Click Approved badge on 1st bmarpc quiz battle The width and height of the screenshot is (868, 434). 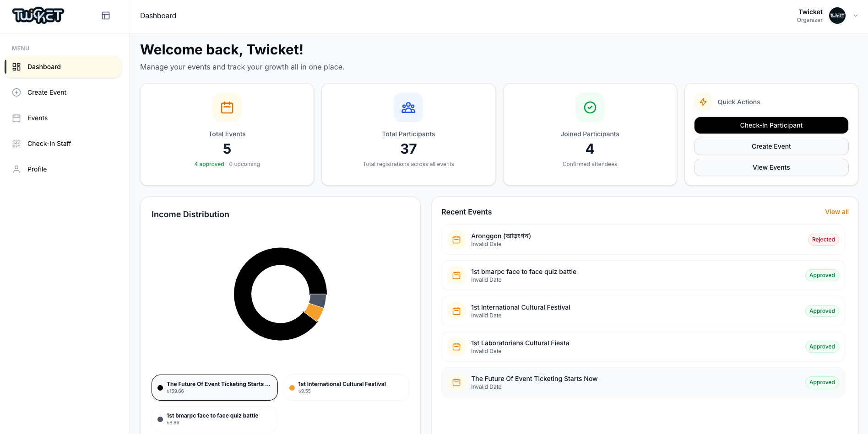click(822, 275)
